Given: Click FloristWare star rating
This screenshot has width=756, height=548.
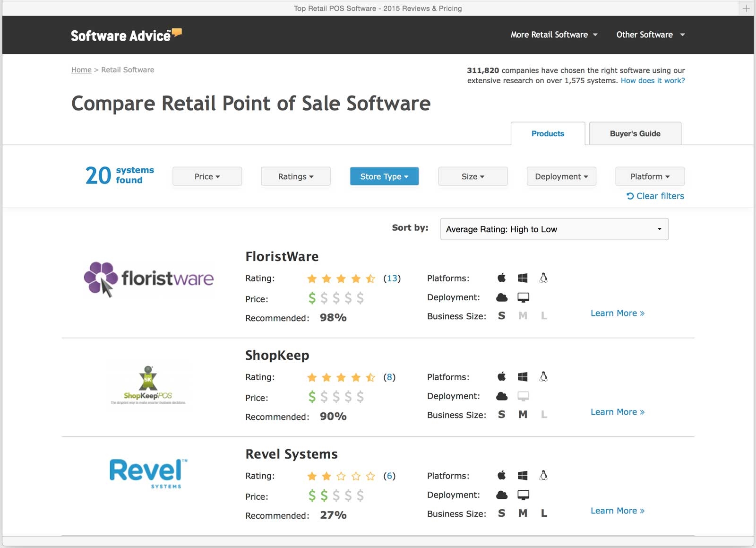Looking at the screenshot, I should 341,278.
